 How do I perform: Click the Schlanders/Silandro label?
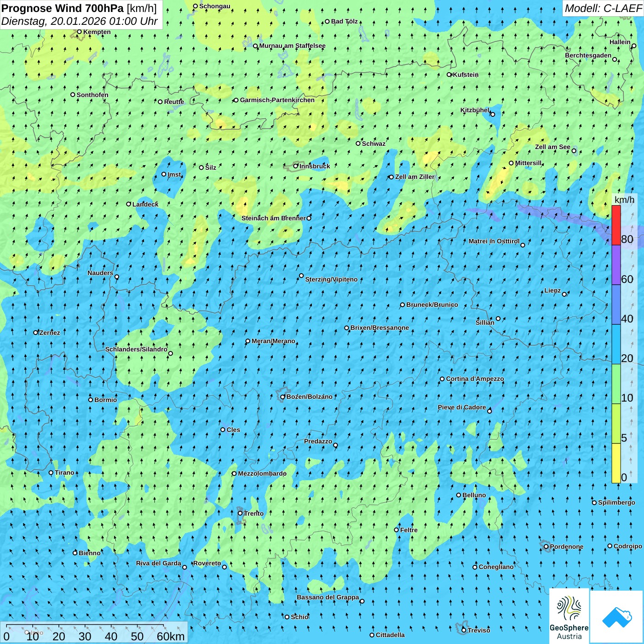click(x=136, y=349)
